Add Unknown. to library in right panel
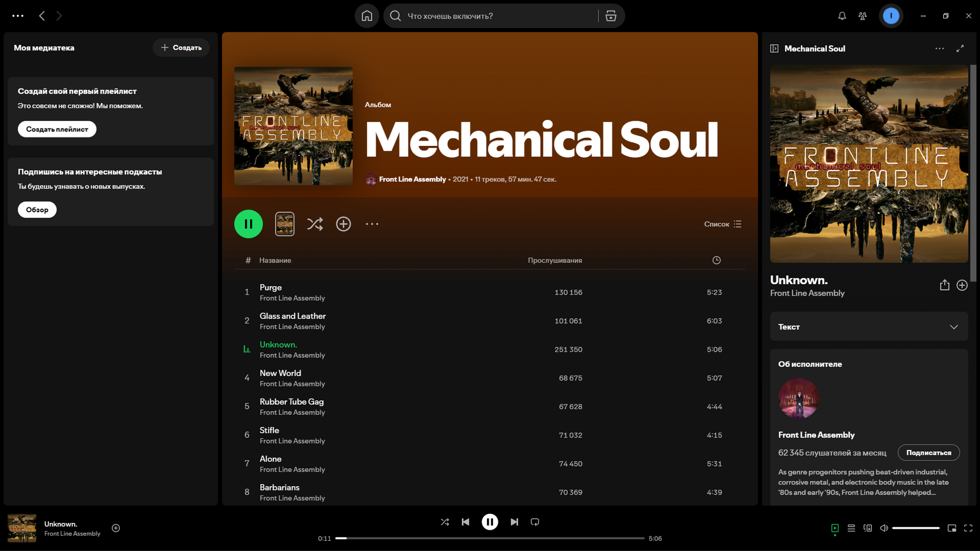980x551 pixels. click(962, 285)
